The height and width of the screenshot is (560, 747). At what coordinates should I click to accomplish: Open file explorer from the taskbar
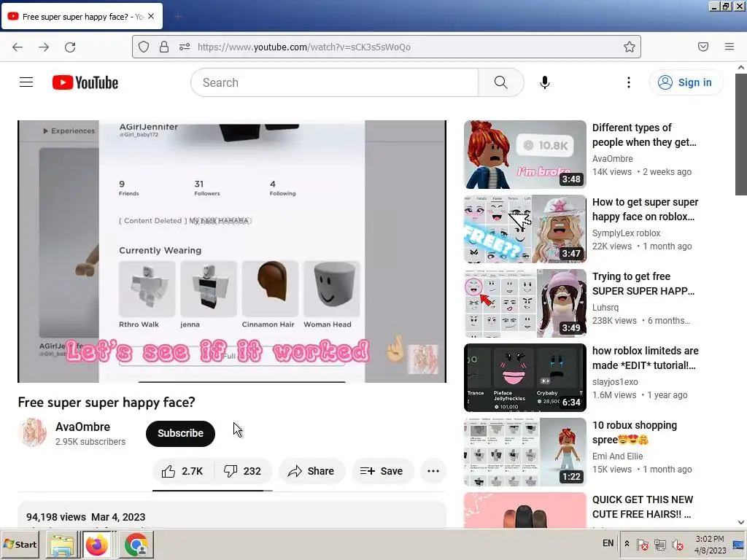pyautogui.click(x=62, y=544)
